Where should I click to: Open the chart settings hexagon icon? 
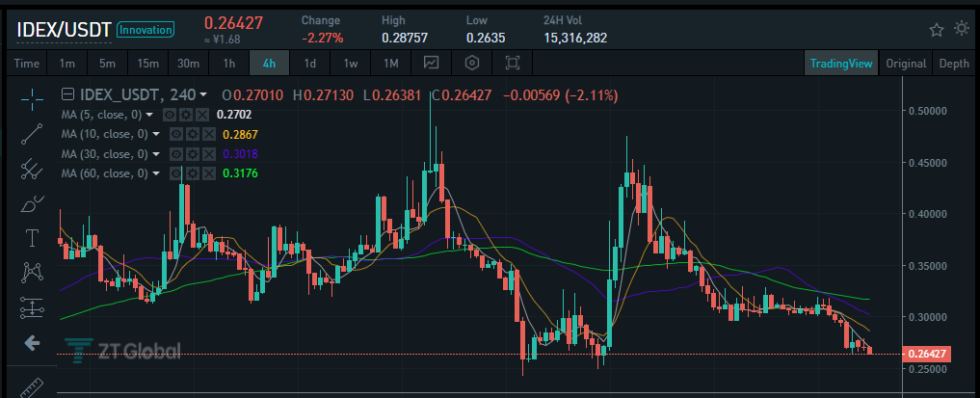coord(472,63)
